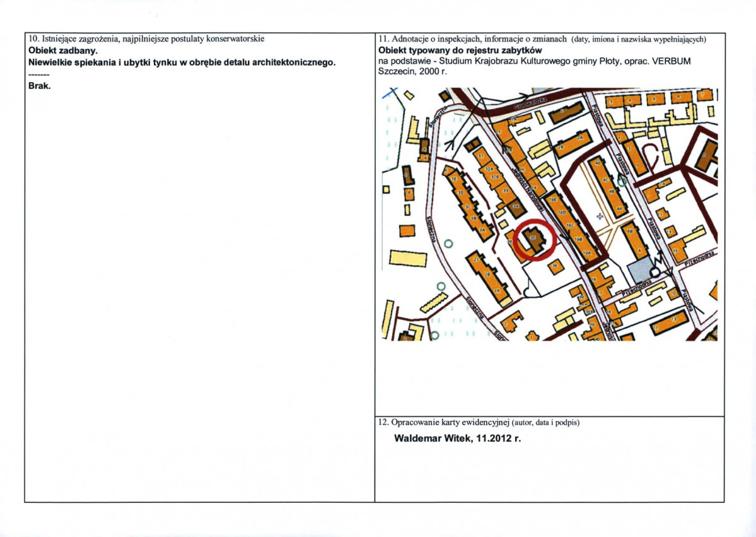This screenshot has height=537, width=756.
Task: Click the heading of section 10
Action: tap(146, 38)
